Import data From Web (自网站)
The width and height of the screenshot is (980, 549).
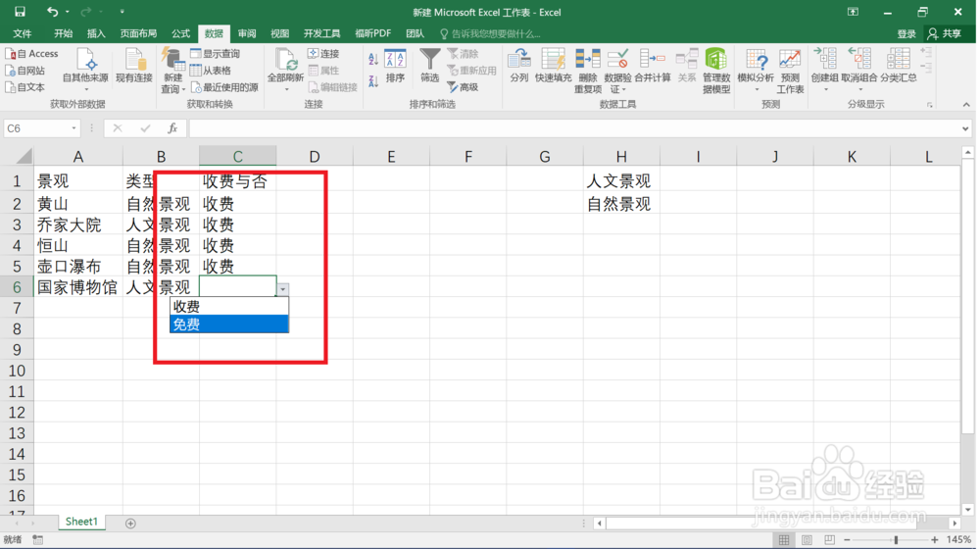[25, 71]
